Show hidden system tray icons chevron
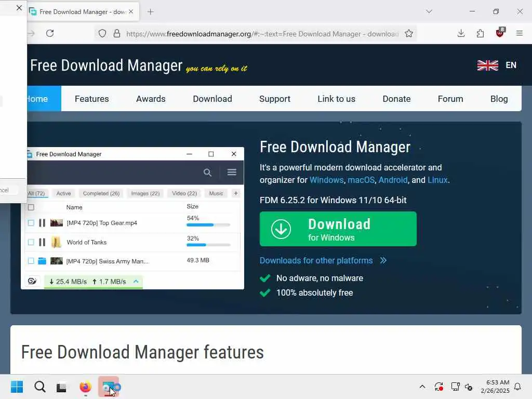Screen dimensions: 532x399 [x=422, y=387]
